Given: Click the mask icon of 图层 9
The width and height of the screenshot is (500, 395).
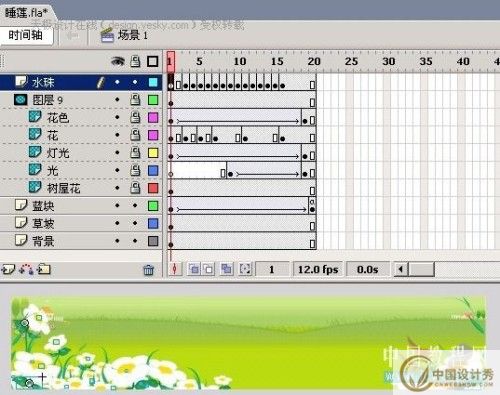Looking at the screenshot, I should [20, 99].
